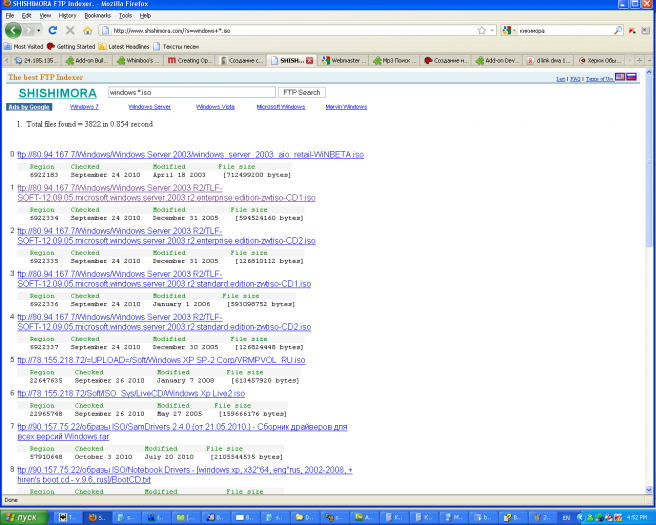Viewport: 656px width, 525px height.
Task: Open the FAQ link
Action: tap(575, 79)
